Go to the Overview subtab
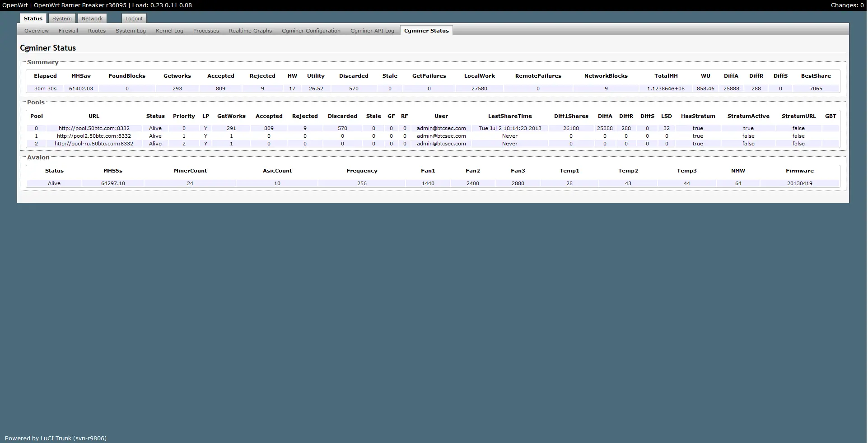868x443 pixels. click(x=37, y=31)
